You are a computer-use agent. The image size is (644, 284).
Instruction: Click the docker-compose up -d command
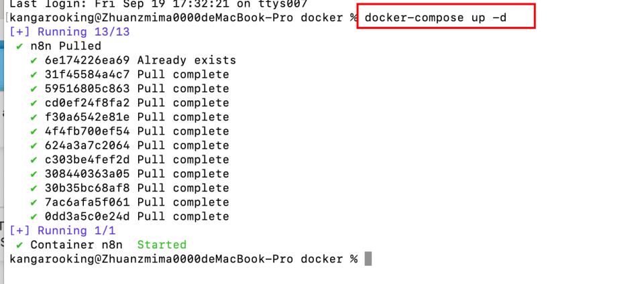coord(435,17)
